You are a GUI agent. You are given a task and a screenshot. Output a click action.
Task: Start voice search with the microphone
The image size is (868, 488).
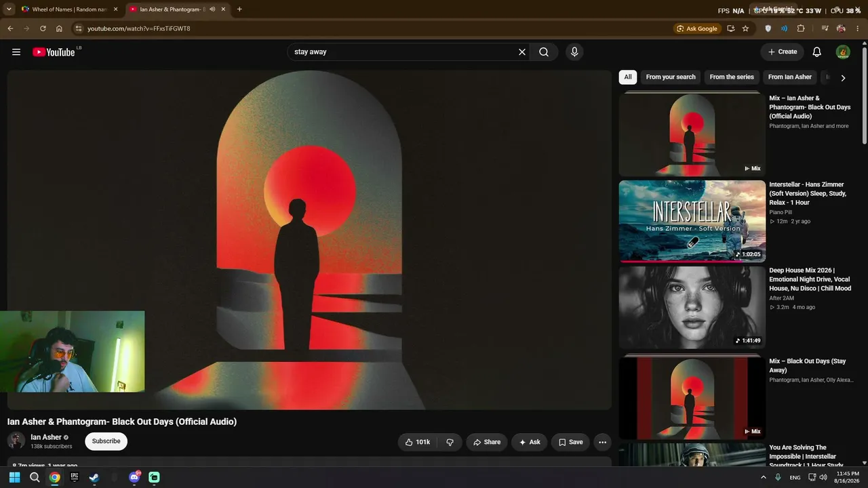[x=574, y=52]
